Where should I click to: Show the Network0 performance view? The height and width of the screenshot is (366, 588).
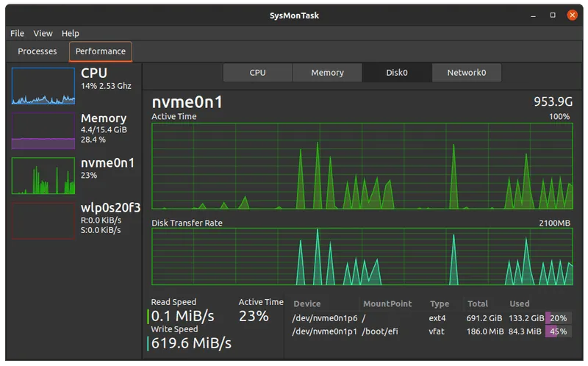point(467,73)
